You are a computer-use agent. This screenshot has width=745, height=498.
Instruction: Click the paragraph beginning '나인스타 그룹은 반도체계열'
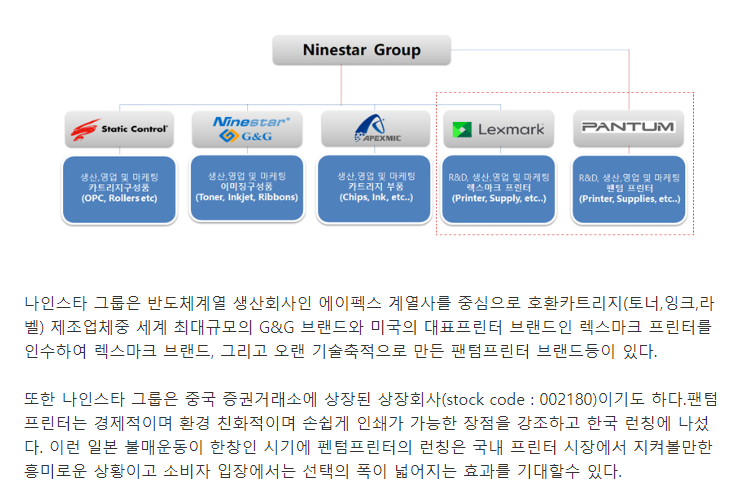(370, 327)
